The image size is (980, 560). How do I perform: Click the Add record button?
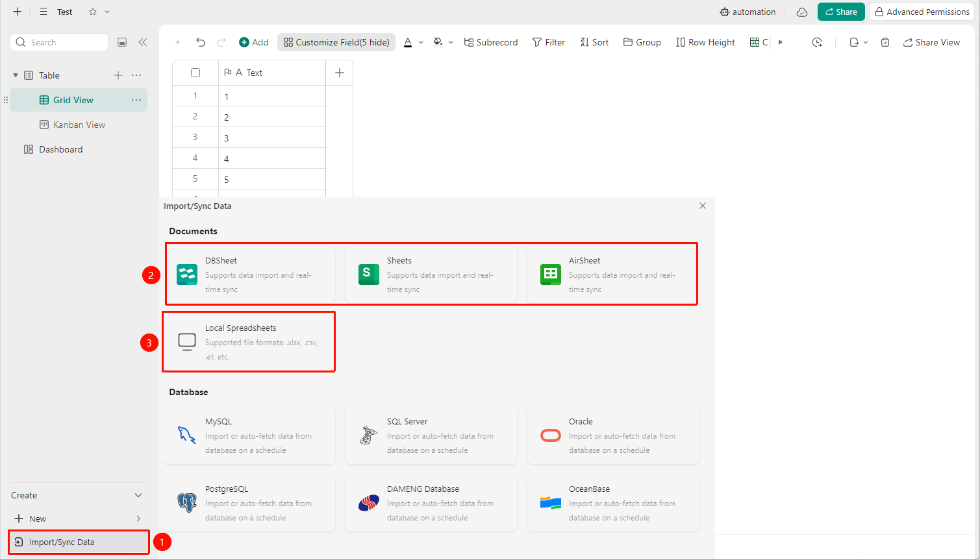(x=254, y=42)
